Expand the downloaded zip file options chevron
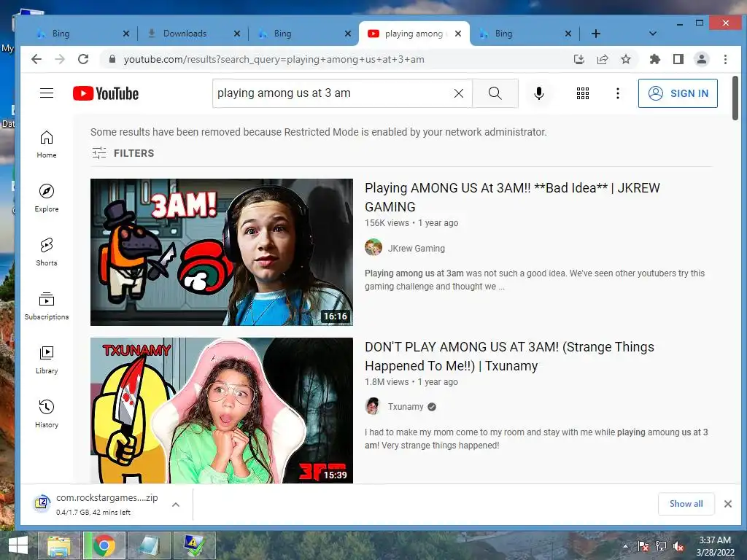747x560 pixels. click(175, 505)
